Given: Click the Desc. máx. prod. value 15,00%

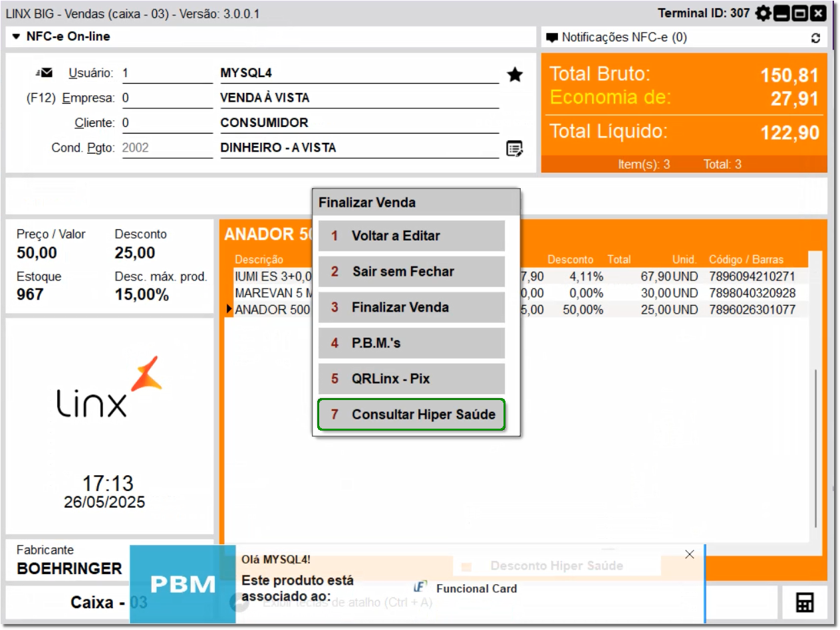Looking at the screenshot, I should (142, 294).
